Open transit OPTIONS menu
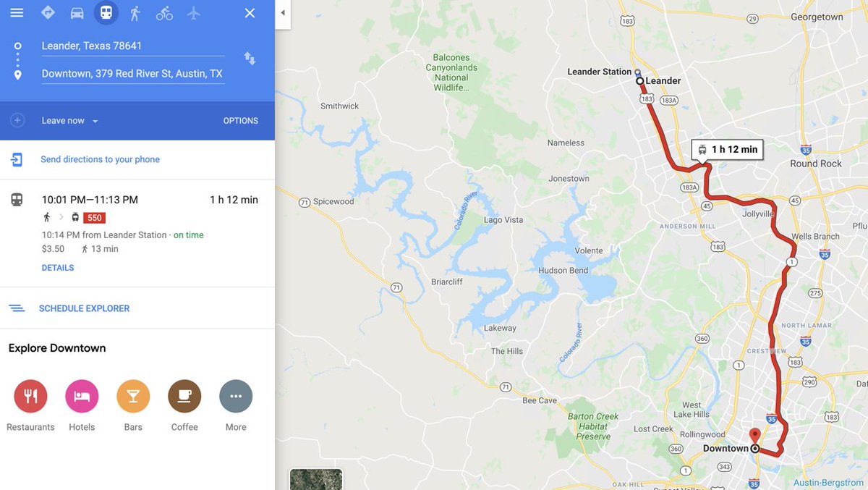This screenshot has width=868, height=490. click(241, 121)
